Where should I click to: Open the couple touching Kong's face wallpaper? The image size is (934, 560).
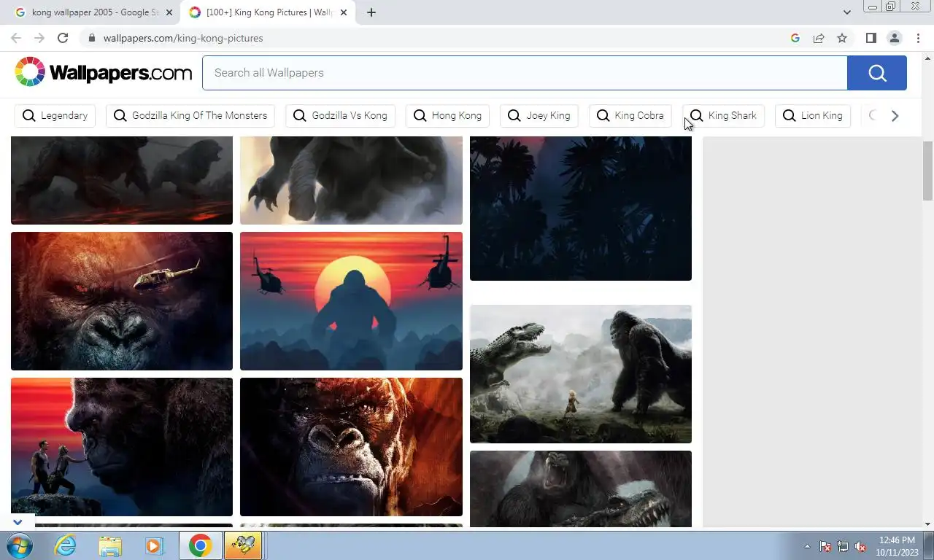[x=122, y=447]
